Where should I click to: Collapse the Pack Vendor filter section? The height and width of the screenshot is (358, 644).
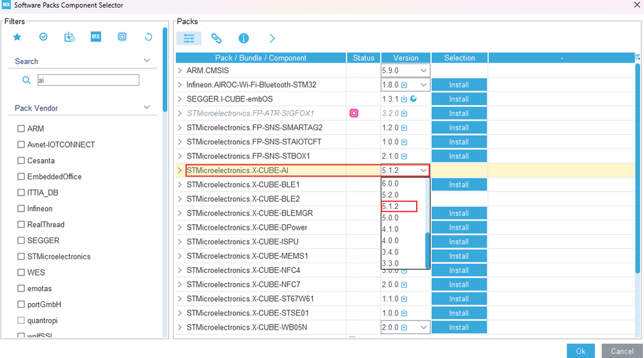tap(146, 108)
